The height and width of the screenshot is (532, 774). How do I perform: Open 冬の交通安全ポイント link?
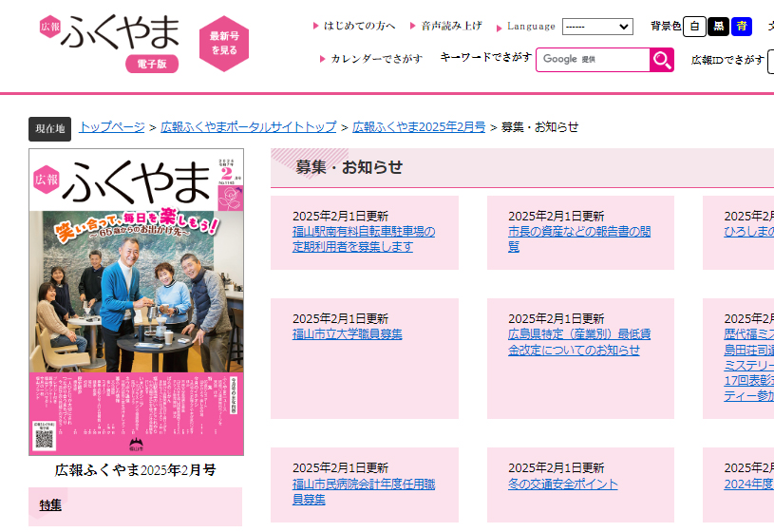pyautogui.click(x=562, y=484)
